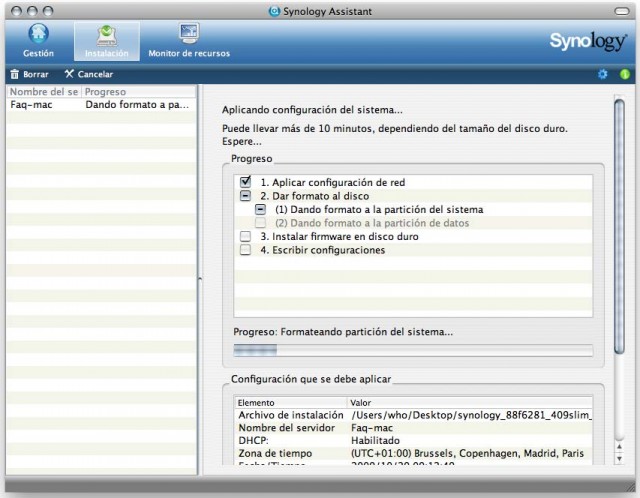Click the Cancelar cross icon
The image size is (640, 498).
point(69,74)
